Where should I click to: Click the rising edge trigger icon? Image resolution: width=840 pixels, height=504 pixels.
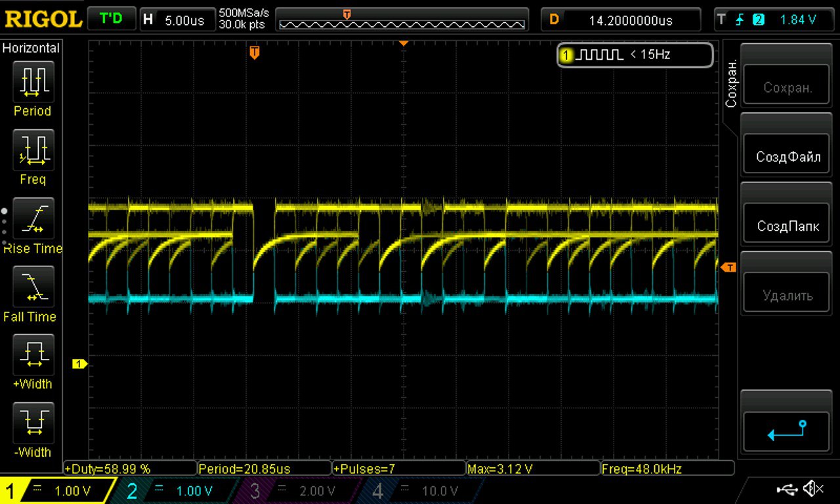(740, 19)
